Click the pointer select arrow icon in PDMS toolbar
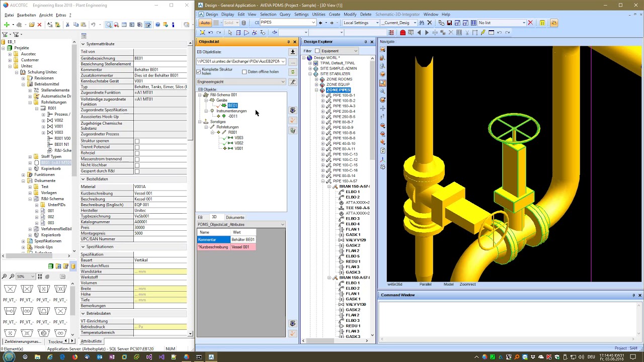Image resolution: width=644 pixels, height=362 pixels. [230, 33]
